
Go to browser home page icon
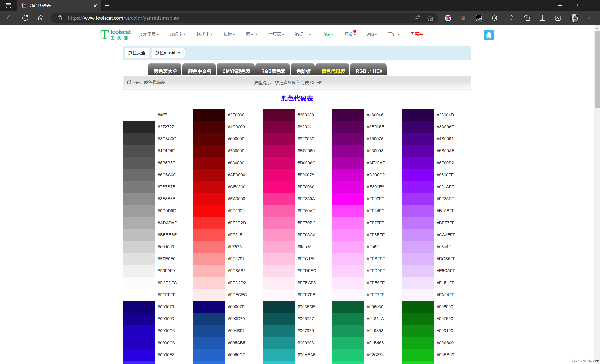click(41, 18)
